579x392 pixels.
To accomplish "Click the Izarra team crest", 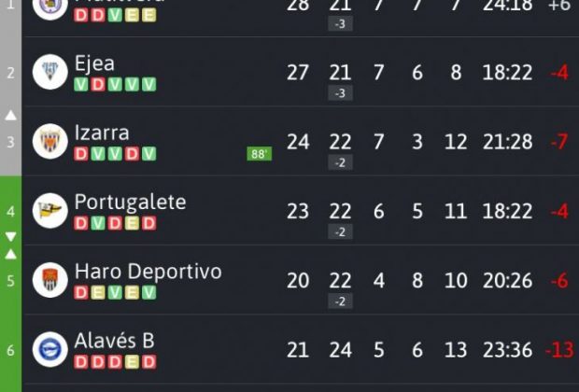I will 49,141.
